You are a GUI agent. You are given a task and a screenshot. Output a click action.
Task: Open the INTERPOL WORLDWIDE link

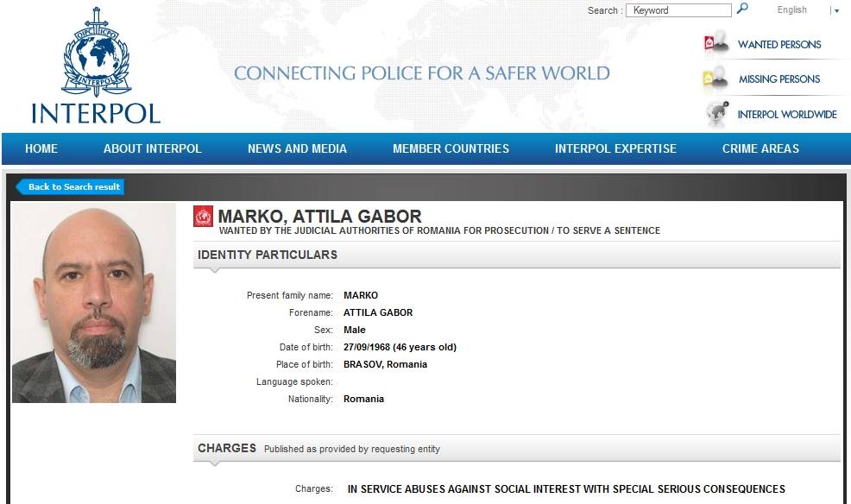[x=787, y=115]
